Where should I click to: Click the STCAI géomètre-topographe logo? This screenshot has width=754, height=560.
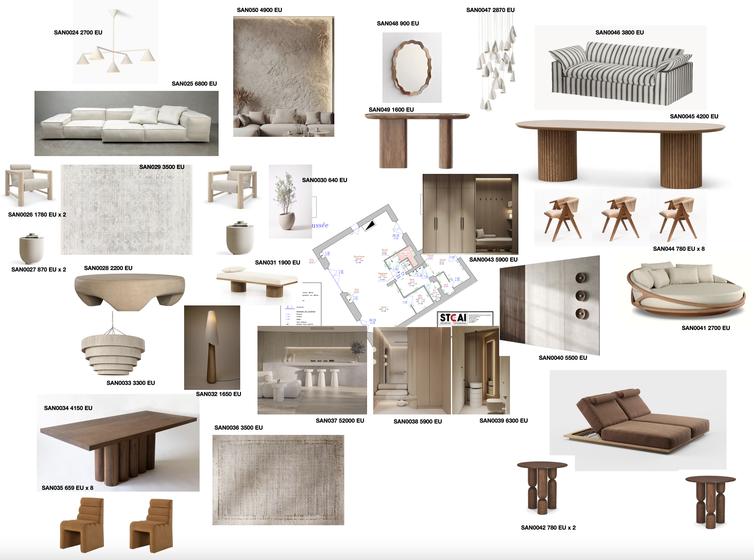pos(453,318)
